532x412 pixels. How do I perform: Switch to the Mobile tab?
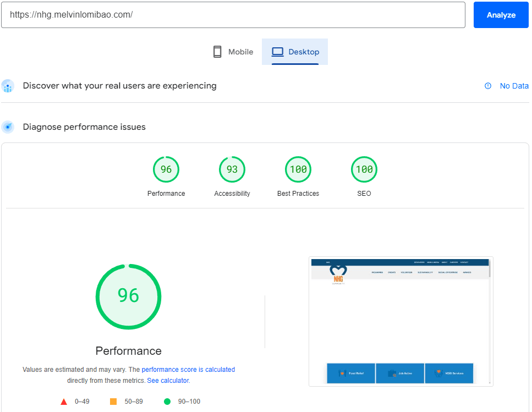[233, 51]
